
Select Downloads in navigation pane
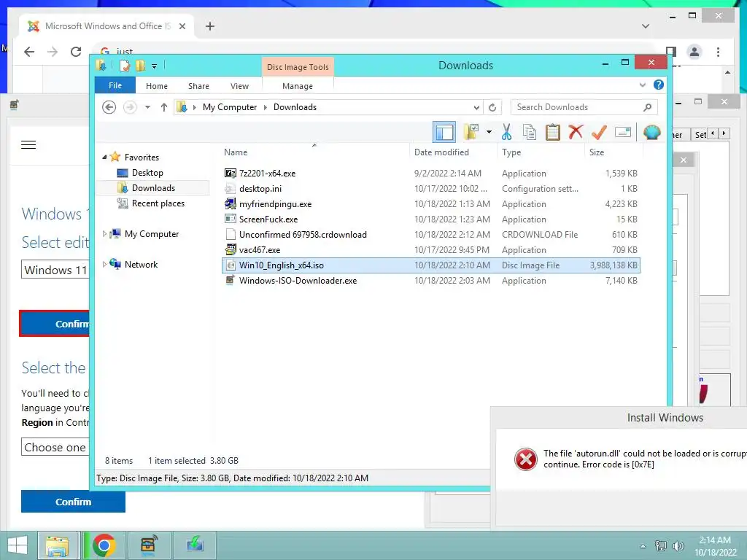153,187
